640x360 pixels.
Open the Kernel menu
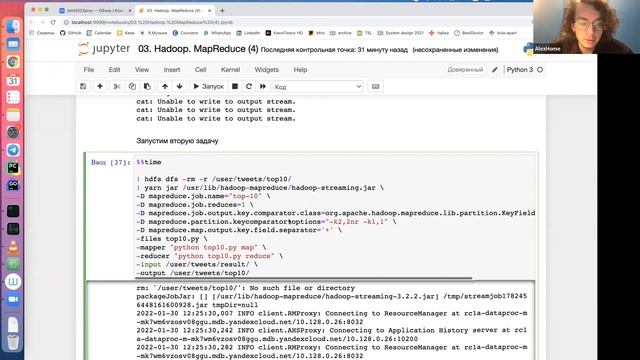[230, 70]
